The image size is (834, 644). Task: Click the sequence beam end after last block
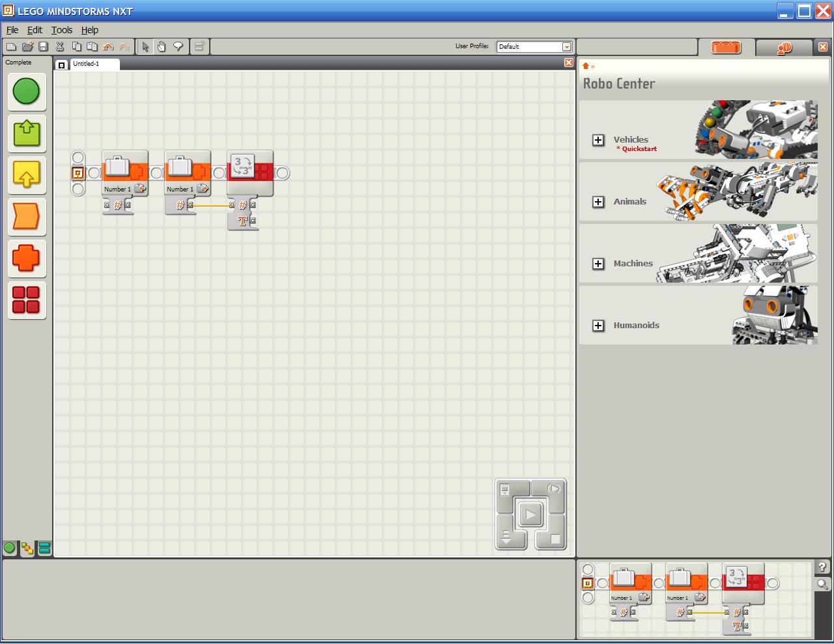click(282, 173)
